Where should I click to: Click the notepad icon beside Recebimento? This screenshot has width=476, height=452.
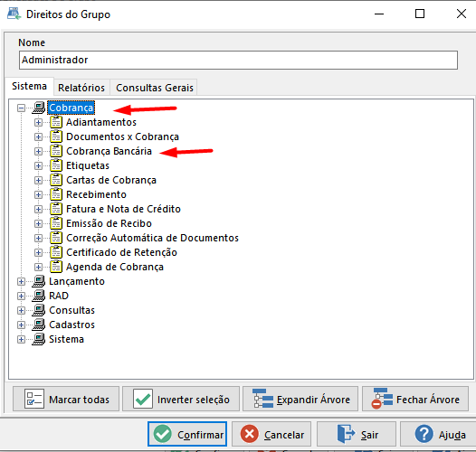[x=56, y=194]
